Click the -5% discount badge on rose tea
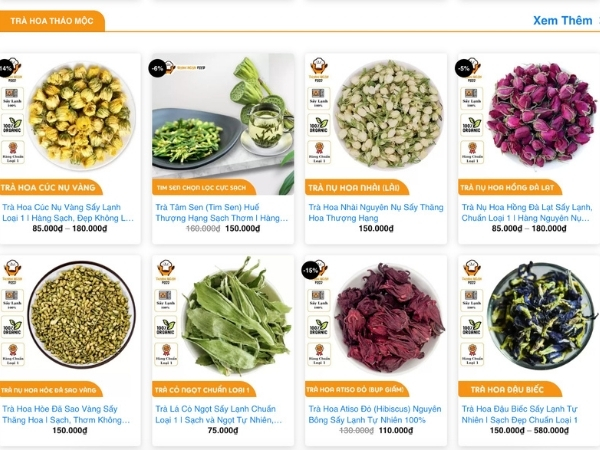The height and width of the screenshot is (450, 600). point(463,68)
